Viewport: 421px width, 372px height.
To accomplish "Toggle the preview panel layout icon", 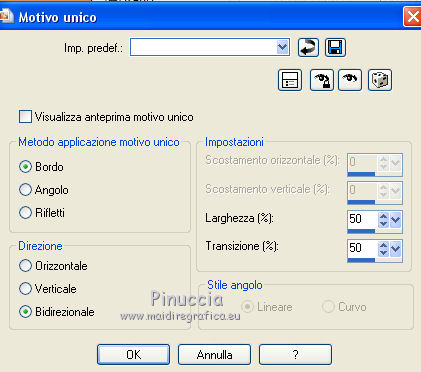I will tap(290, 80).
